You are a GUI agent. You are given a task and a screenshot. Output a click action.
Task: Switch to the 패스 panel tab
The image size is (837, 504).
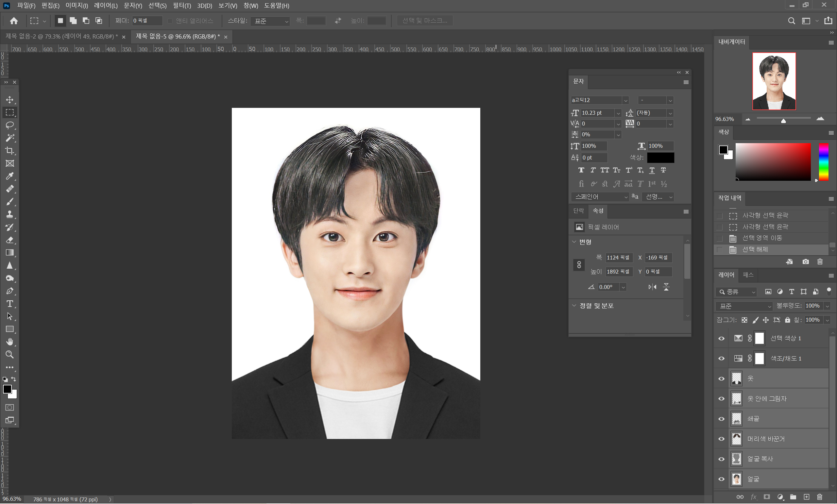[748, 275]
